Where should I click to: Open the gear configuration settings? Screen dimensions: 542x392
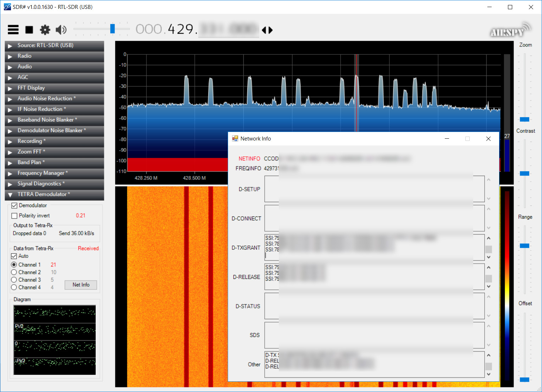coord(45,30)
